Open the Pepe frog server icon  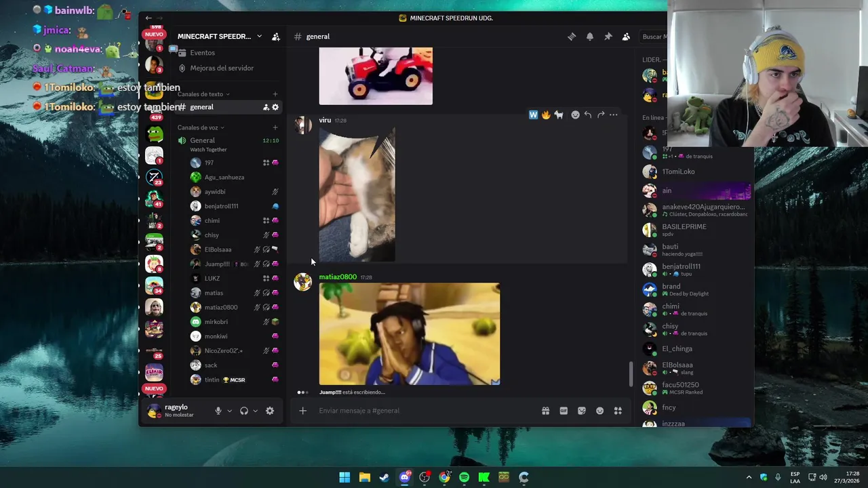pyautogui.click(x=154, y=134)
